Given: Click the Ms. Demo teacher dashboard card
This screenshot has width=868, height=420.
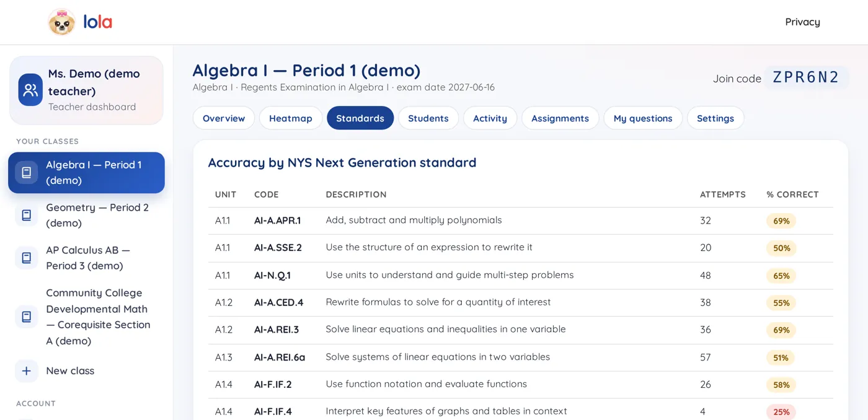Looking at the screenshot, I should [x=86, y=90].
